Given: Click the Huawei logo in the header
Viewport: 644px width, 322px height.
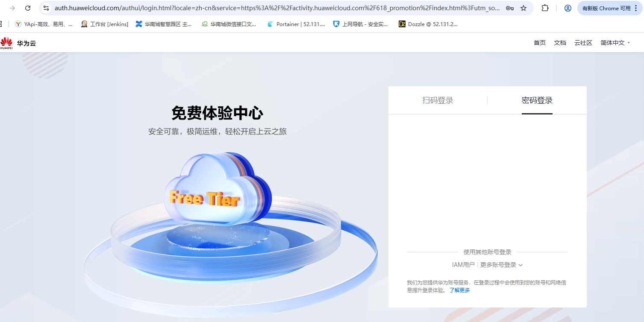Looking at the screenshot, I should (x=6, y=43).
